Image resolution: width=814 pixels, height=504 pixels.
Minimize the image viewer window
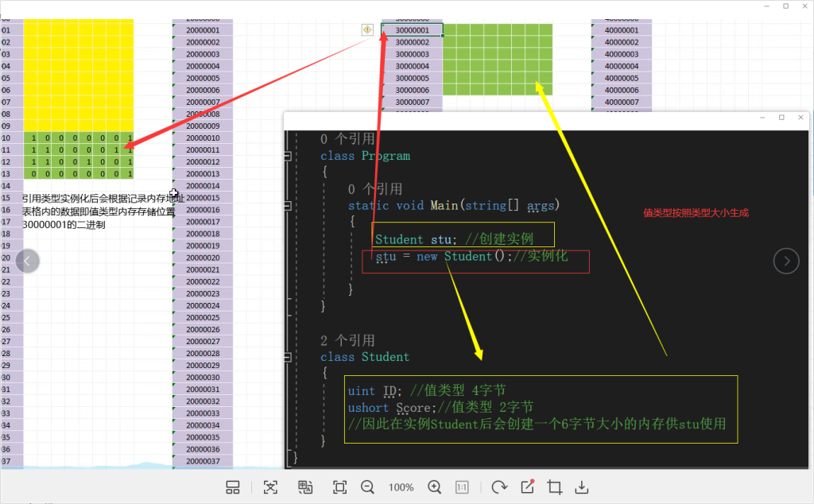[767, 6]
